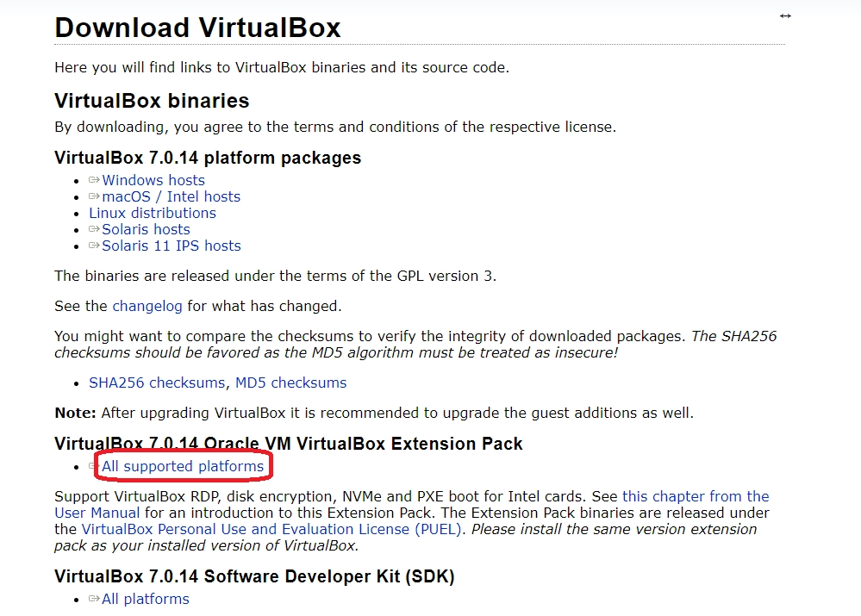This screenshot has width=861, height=616.
Task: Click the Download VirtualBox page heading
Action: point(197,28)
